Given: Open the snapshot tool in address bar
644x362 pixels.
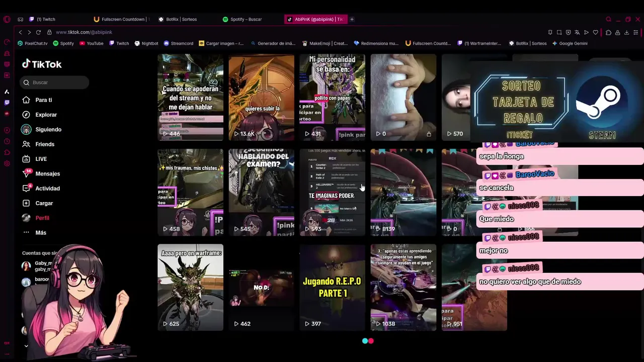Looking at the screenshot, I should [559, 32].
